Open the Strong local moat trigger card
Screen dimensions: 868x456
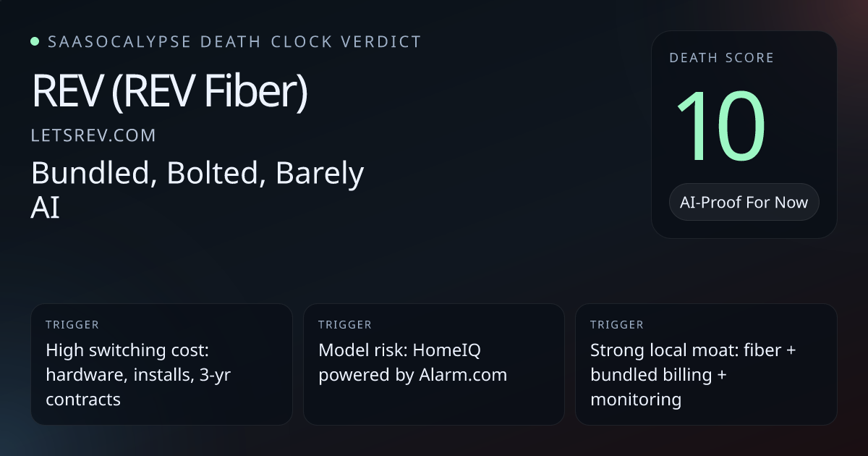pos(706,364)
